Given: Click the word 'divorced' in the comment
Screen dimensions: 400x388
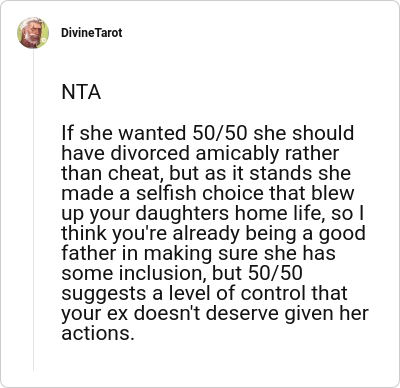Looking at the screenshot, I should [x=150, y=153].
